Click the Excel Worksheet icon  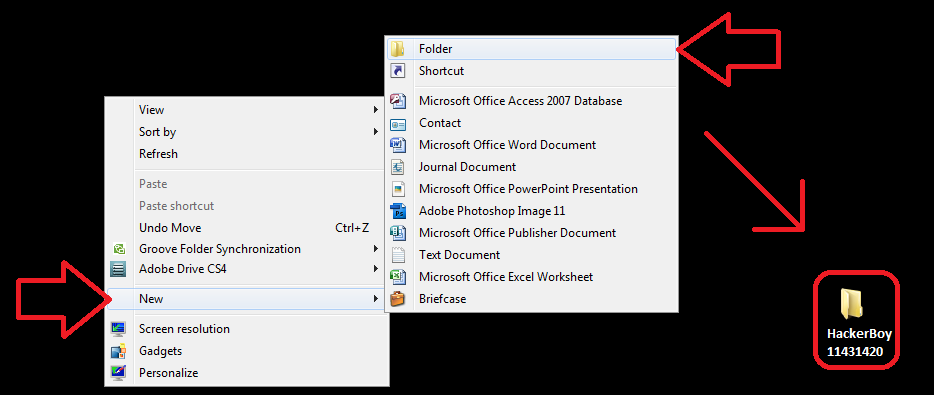(397, 277)
